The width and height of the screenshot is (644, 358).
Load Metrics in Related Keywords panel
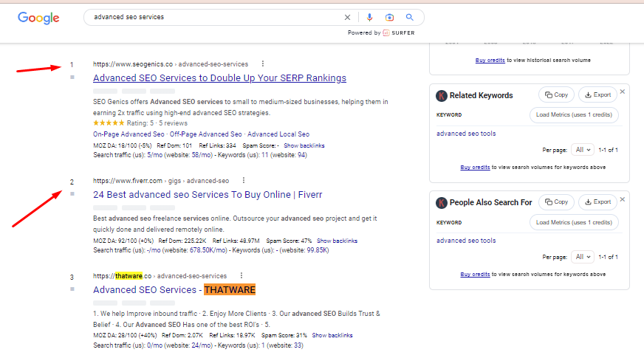click(574, 115)
